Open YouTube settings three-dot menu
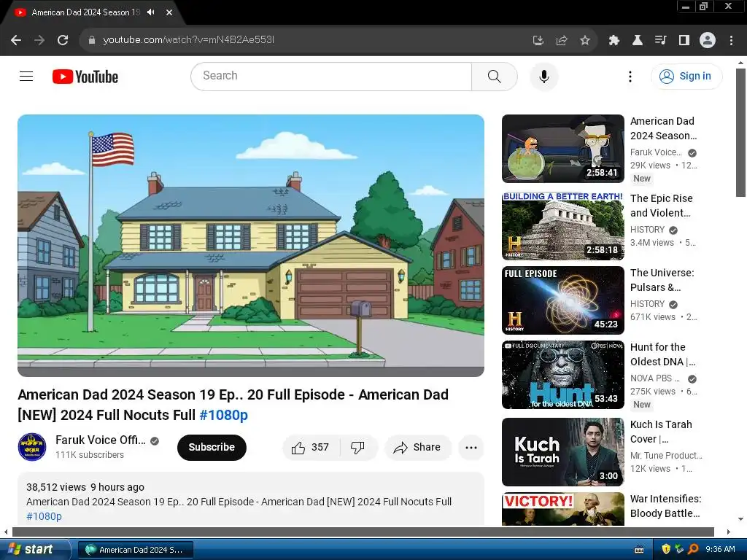747x560 pixels. point(630,76)
